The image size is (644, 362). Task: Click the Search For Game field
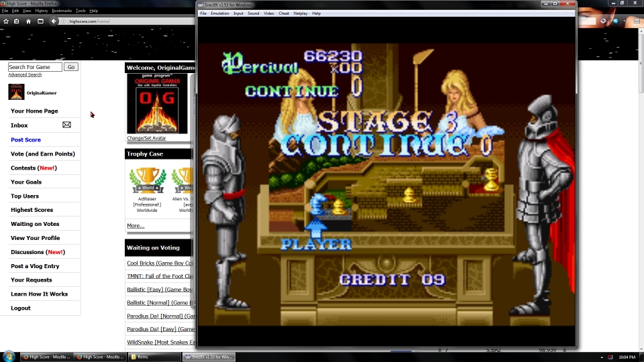point(35,67)
